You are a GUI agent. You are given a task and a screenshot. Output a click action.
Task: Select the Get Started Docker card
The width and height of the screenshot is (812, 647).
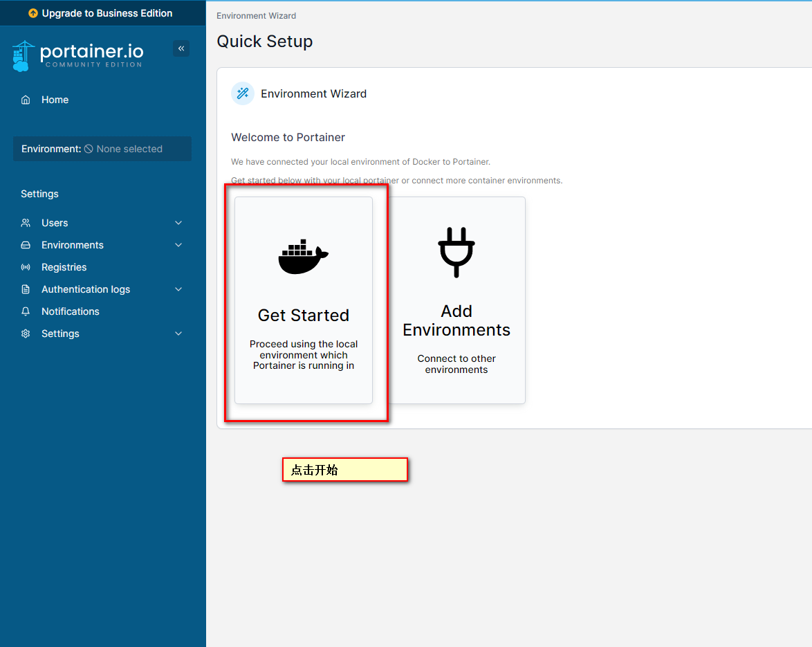pyautogui.click(x=304, y=300)
